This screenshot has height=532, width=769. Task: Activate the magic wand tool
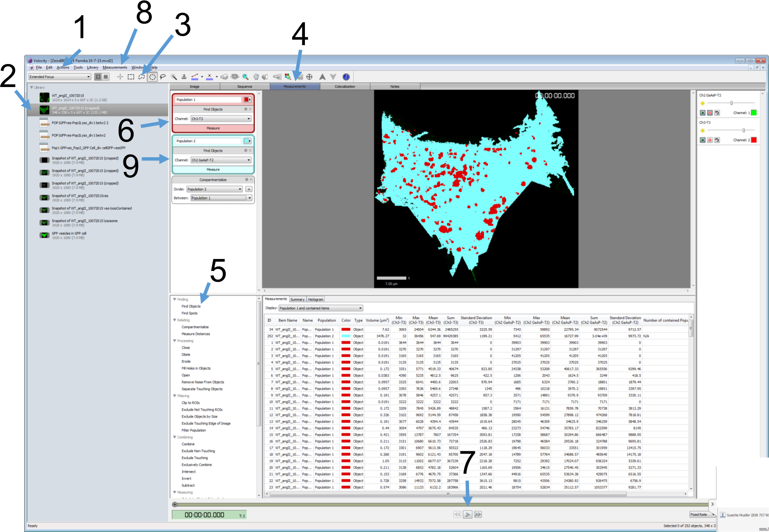pyautogui.click(x=174, y=77)
